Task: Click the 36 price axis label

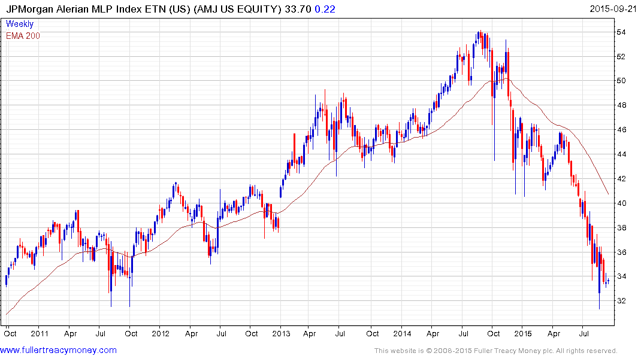Action: pyautogui.click(x=621, y=252)
